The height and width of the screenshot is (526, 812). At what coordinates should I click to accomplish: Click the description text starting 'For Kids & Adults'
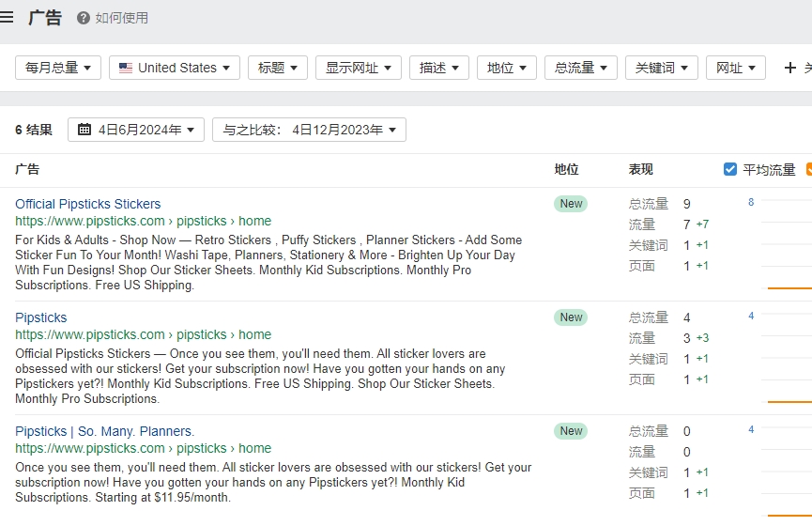pos(268,262)
